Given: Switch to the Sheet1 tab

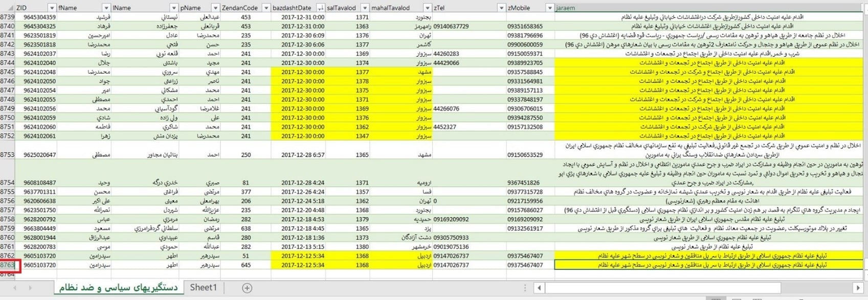Looking at the screenshot, I should click(204, 287).
